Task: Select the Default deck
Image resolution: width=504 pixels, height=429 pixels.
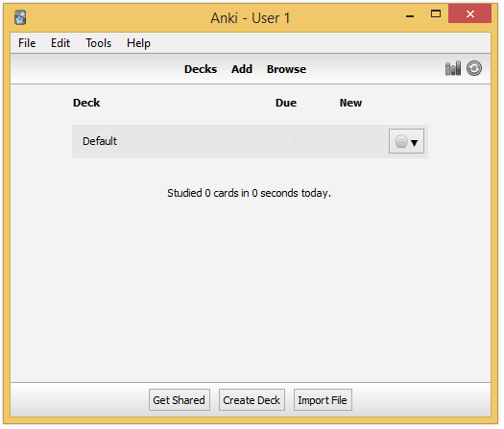Action: pyautogui.click(x=100, y=141)
